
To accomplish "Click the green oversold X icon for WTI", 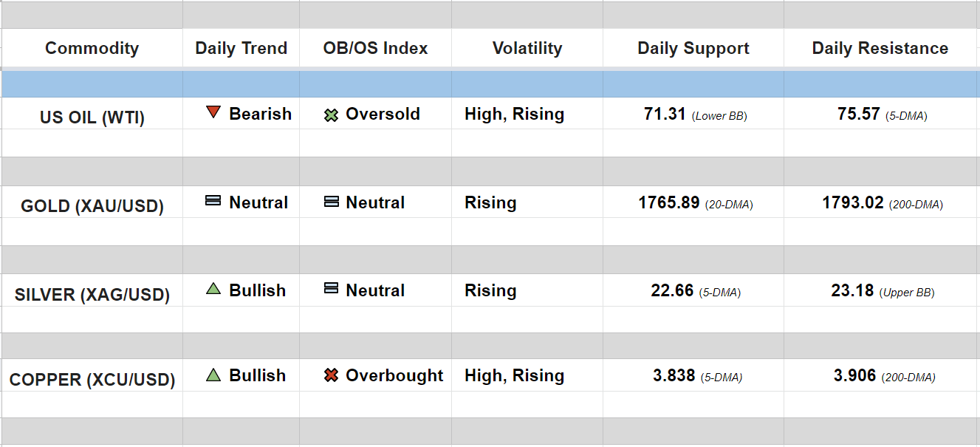I will click(x=332, y=115).
